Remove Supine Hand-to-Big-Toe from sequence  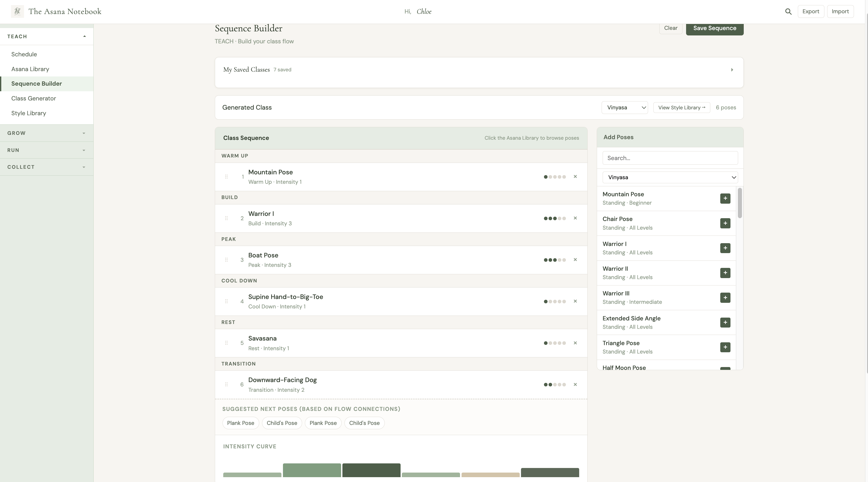(x=575, y=301)
